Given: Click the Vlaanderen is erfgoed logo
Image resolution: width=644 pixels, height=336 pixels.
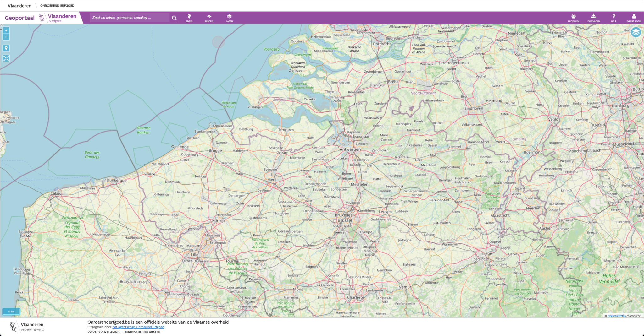Looking at the screenshot, I should [58, 18].
